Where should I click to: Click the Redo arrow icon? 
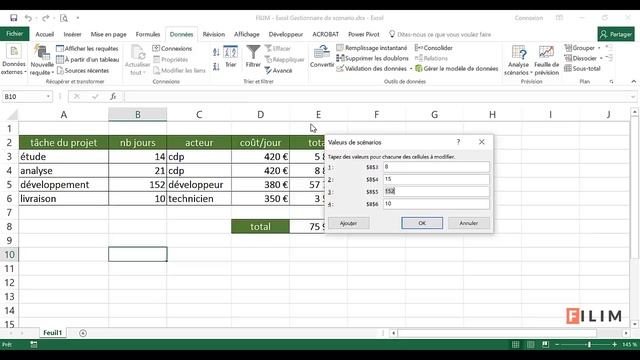(x=45, y=18)
